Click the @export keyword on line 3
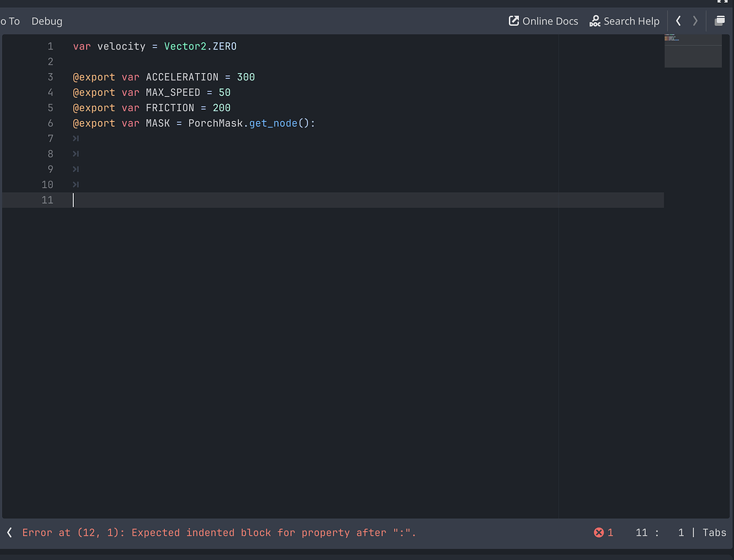The height and width of the screenshot is (560, 734). pos(94,77)
